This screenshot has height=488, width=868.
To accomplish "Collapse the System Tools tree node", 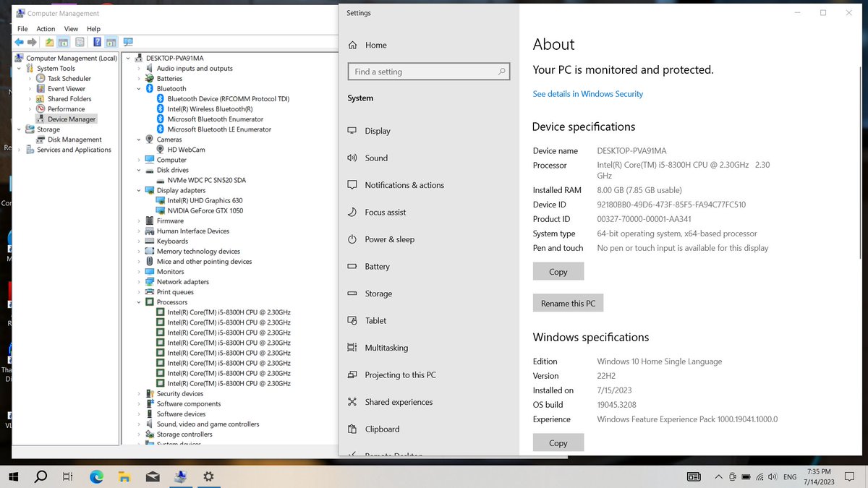I will [20, 69].
